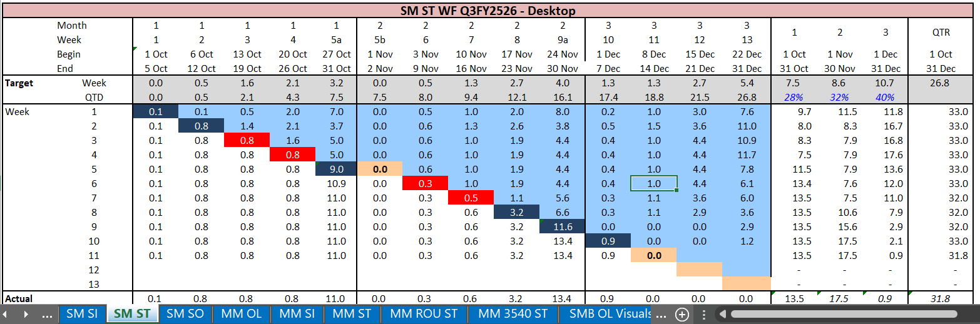Click the tab bar resize handle dots
The height and width of the screenshot is (324, 980).
[704, 314]
